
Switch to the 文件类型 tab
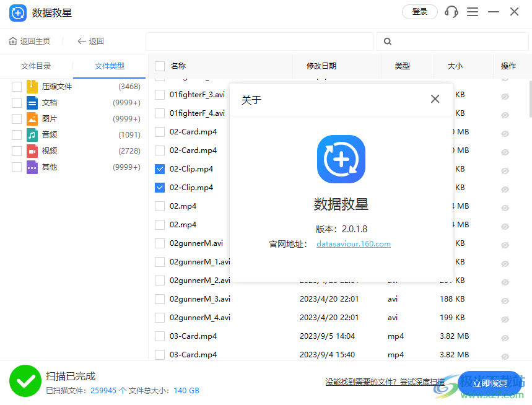109,66
